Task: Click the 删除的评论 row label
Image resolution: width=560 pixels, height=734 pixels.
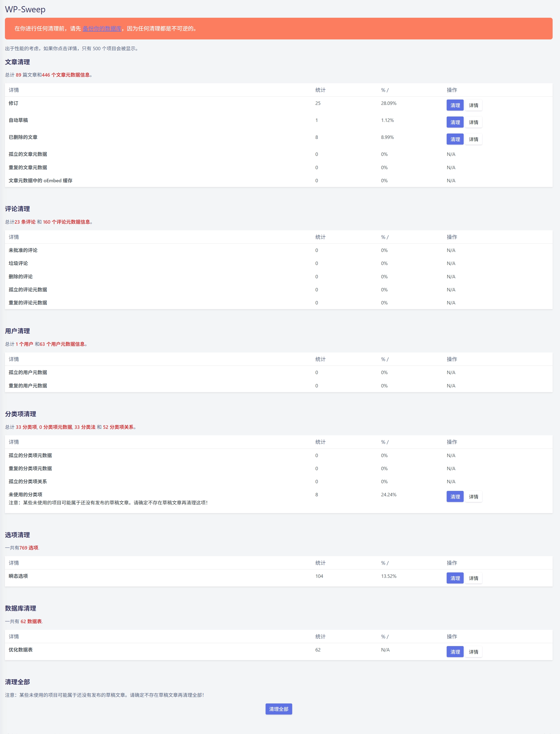Action: point(21,277)
